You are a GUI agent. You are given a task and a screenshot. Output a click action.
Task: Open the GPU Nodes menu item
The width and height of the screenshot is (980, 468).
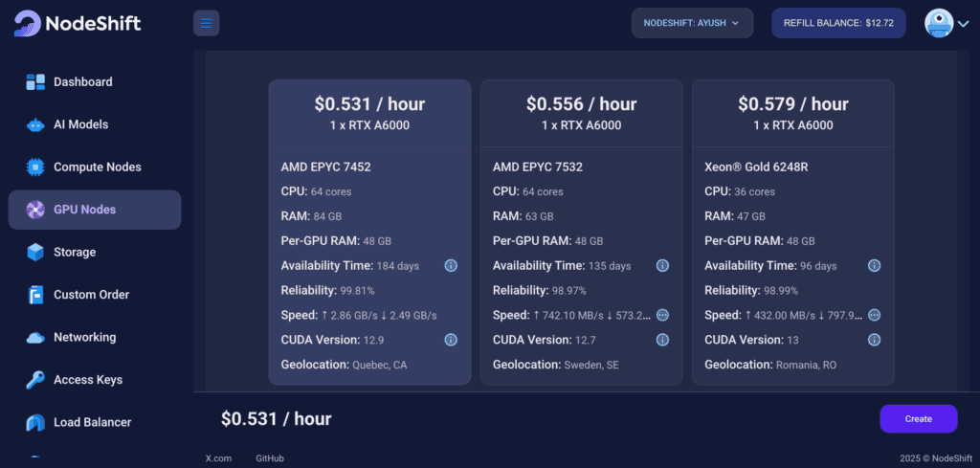(x=95, y=210)
